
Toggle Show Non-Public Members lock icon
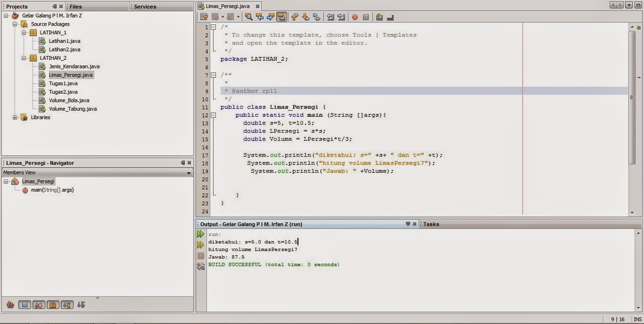pos(52,304)
